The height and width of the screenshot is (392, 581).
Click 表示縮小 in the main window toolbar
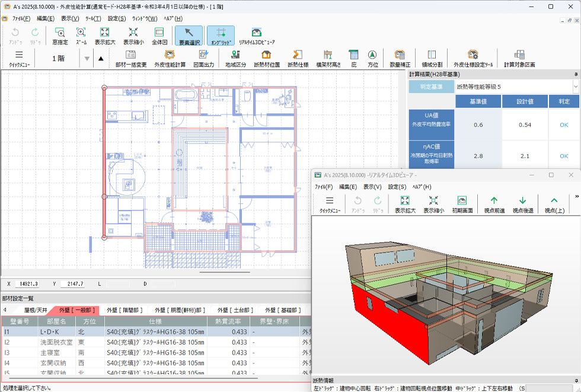(133, 36)
